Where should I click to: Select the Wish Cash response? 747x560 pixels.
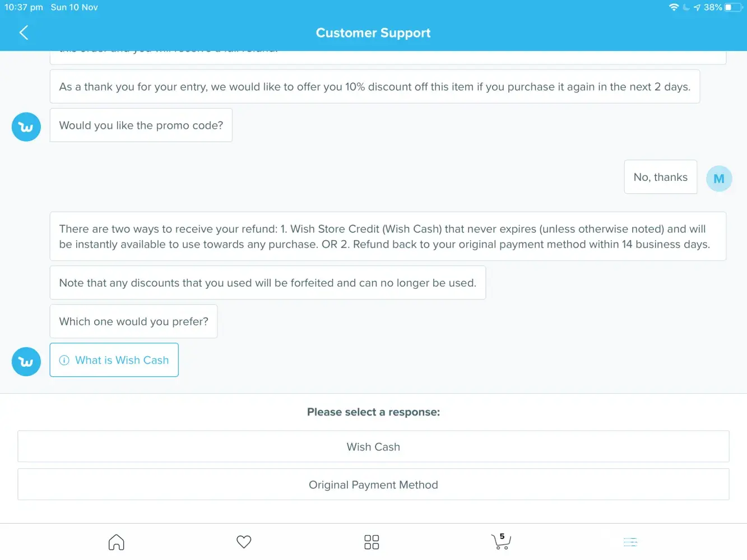[x=373, y=447]
